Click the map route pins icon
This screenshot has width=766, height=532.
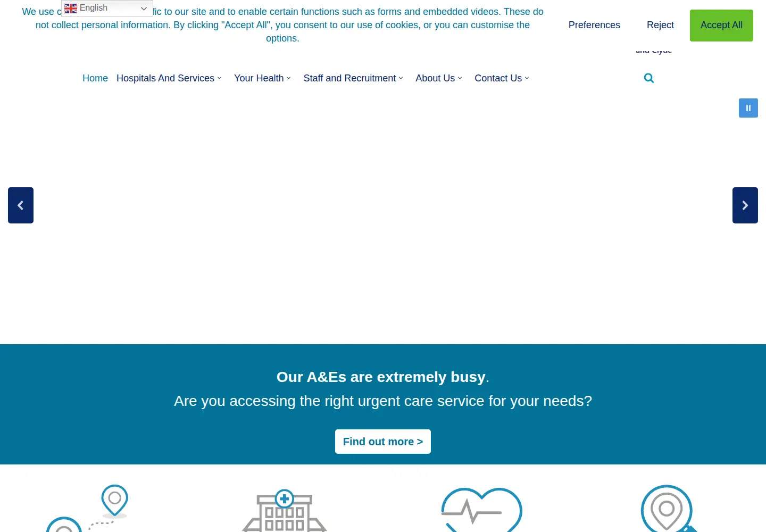pos(88,508)
